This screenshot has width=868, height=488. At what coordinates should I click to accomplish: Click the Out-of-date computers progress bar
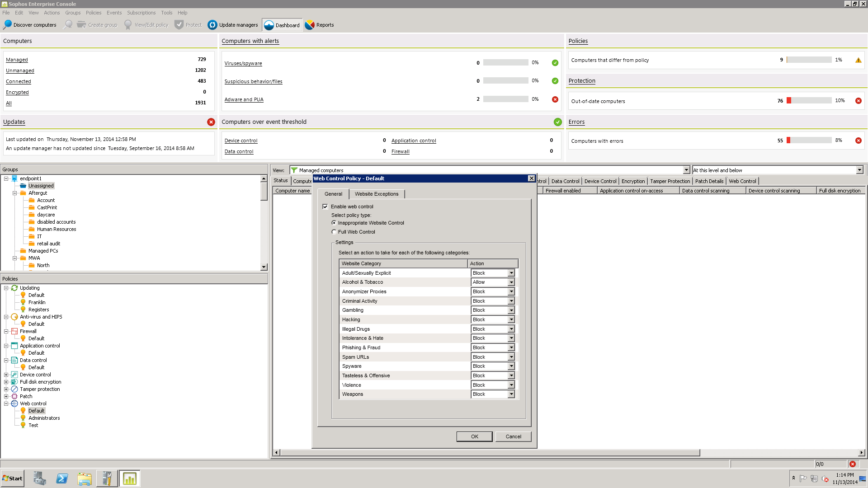[x=809, y=101]
